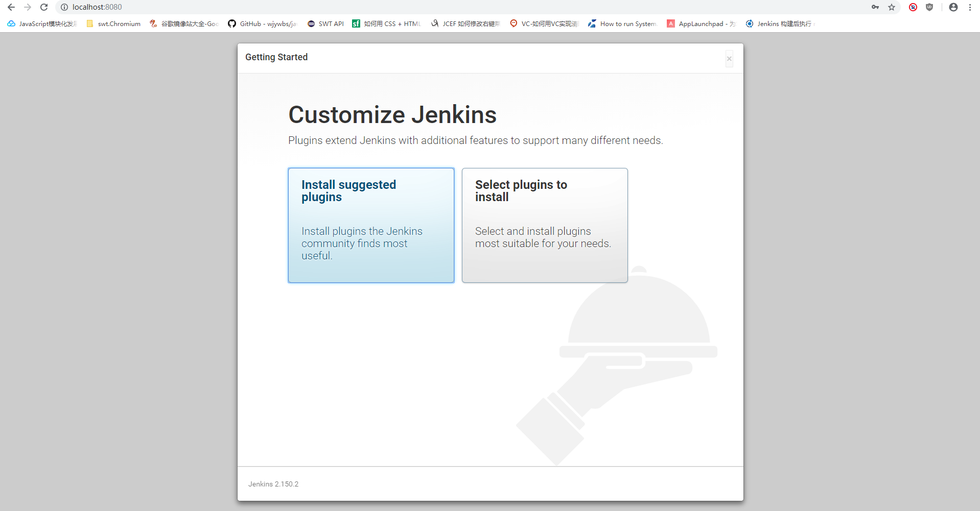Click Install suggested plugins card
This screenshot has height=511, width=980.
371,225
